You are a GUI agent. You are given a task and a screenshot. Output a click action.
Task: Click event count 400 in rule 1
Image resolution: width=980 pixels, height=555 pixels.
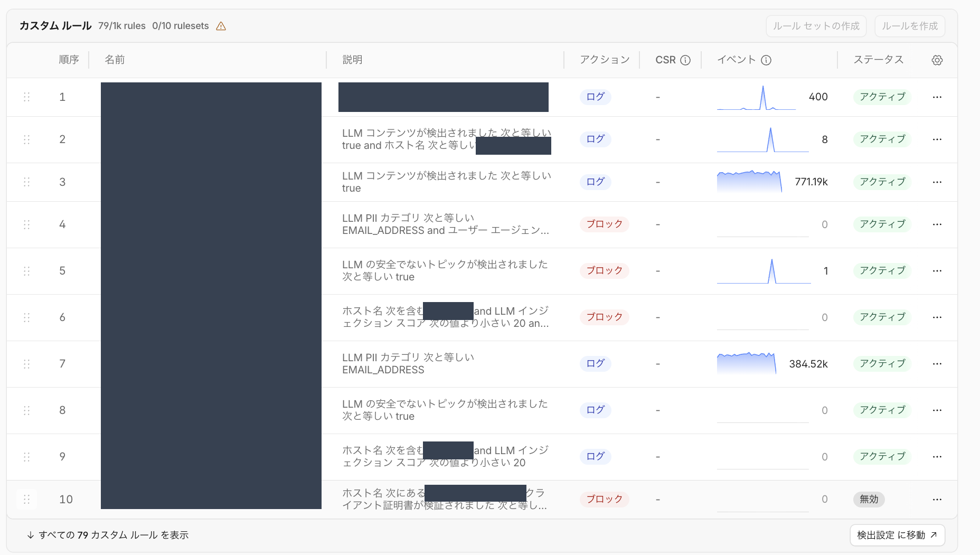pyautogui.click(x=818, y=97)
